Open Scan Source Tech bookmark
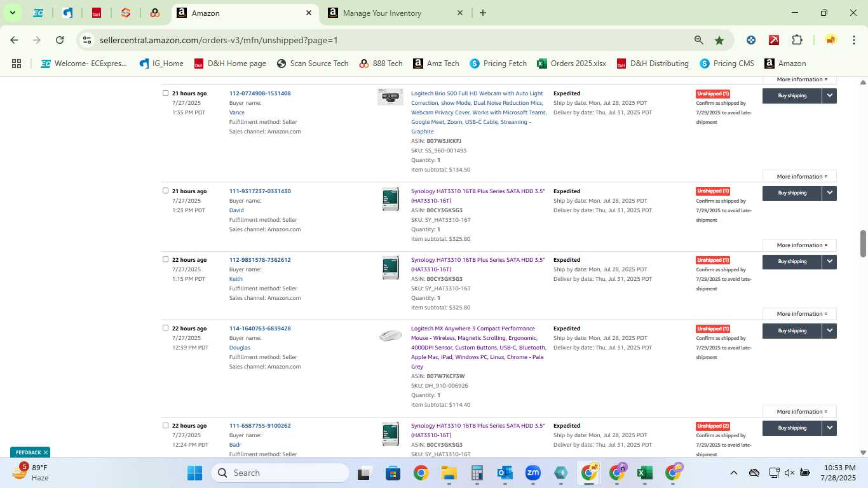868x488 pixels. (313, 64)
